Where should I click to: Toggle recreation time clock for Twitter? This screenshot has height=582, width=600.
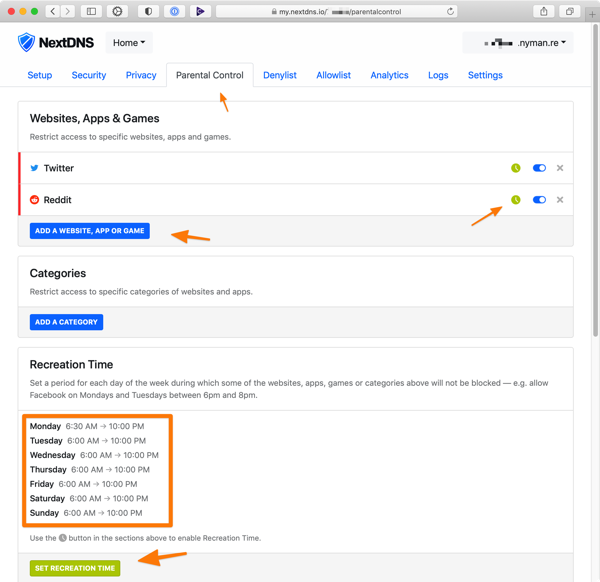[516, 168]
